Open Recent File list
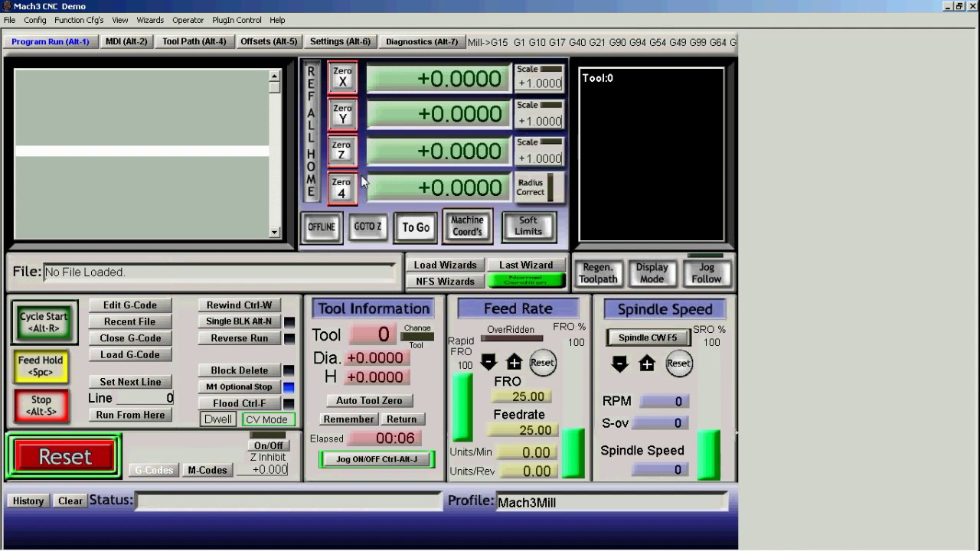Viewport: 980px width, 551px height. coord(129,322)
